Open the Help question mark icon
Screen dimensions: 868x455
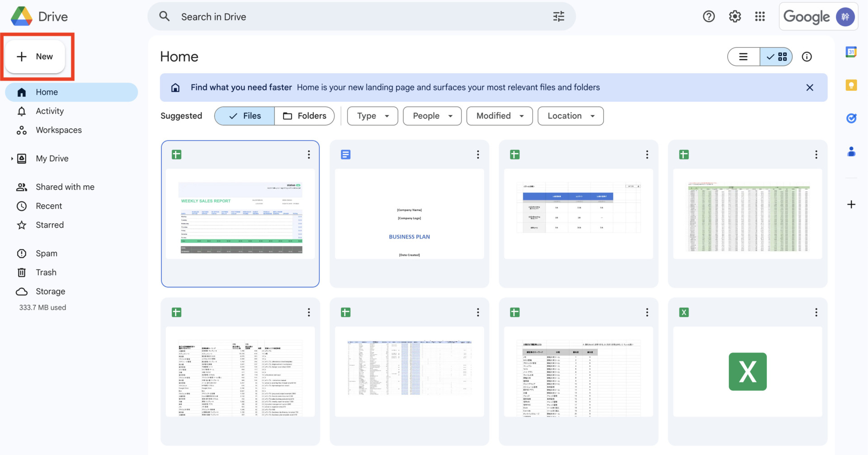click(x=708, y=17)
